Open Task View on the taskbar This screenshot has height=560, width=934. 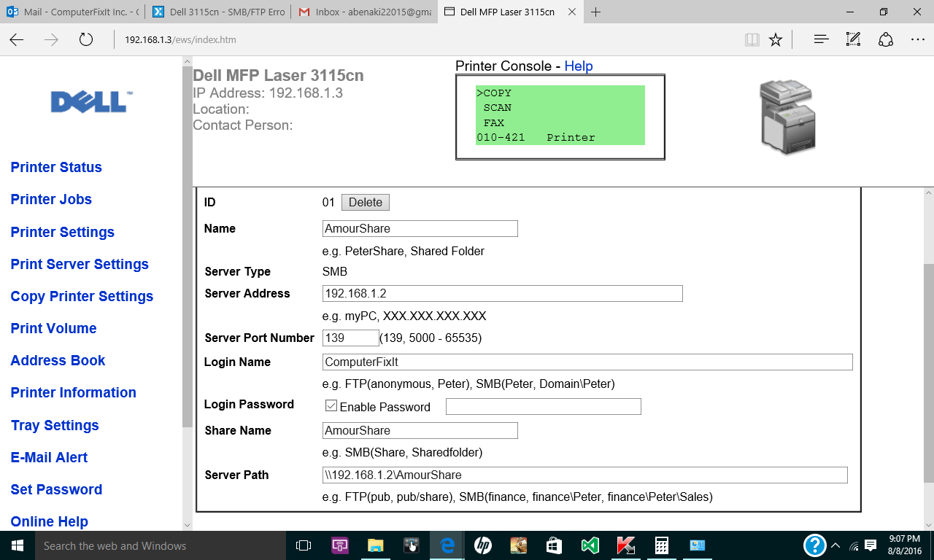(x=304, y=545)
